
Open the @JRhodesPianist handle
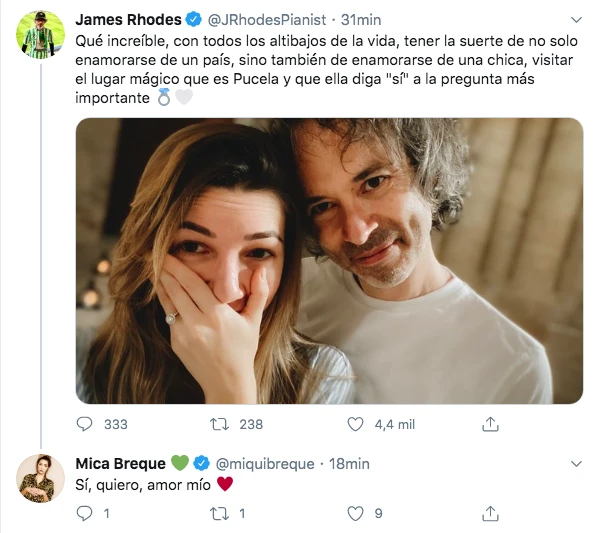tap(267, 19)
